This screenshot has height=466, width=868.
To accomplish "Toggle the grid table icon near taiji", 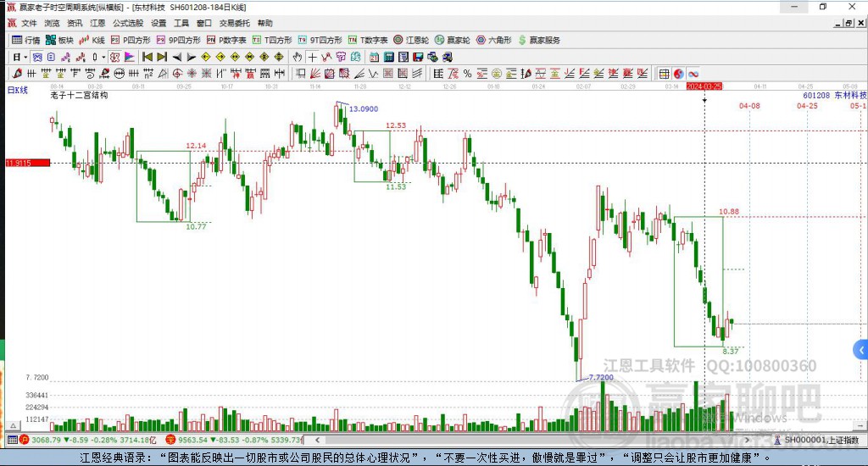I will point(664,74).
